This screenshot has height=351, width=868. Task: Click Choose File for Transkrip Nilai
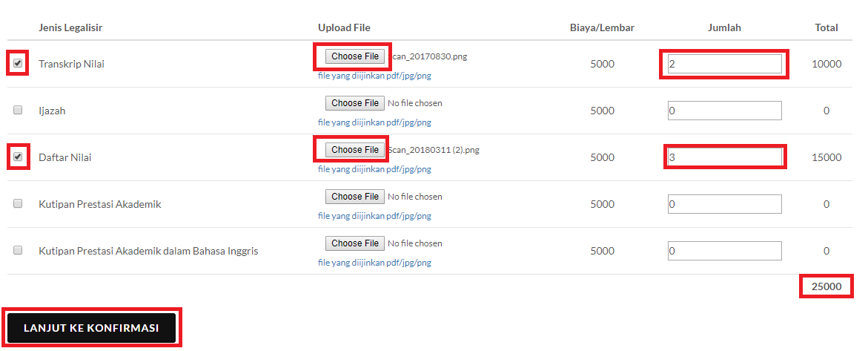click(x=355, y=56)
